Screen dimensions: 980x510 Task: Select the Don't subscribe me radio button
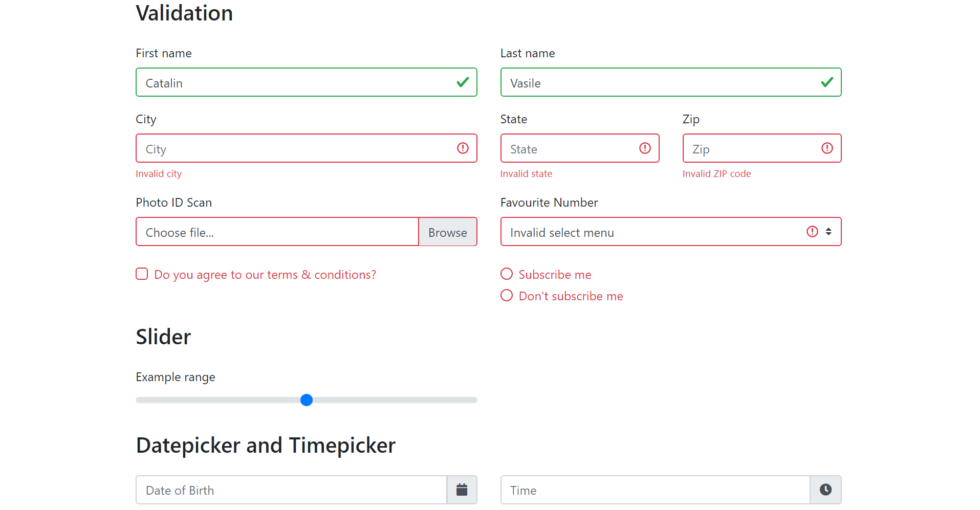point(506,295)
